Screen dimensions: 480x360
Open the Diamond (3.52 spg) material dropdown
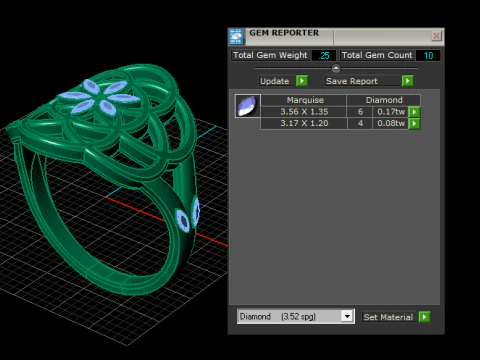[x=347, y=316]
